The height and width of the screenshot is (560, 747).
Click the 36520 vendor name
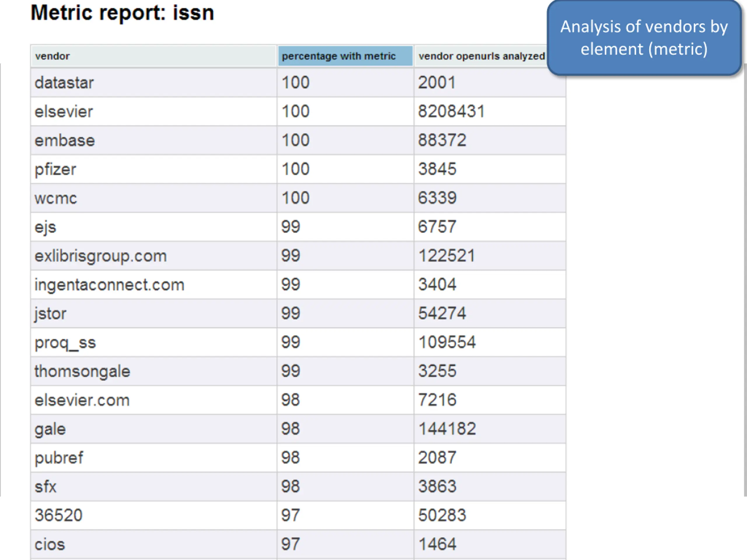(58, 515)
